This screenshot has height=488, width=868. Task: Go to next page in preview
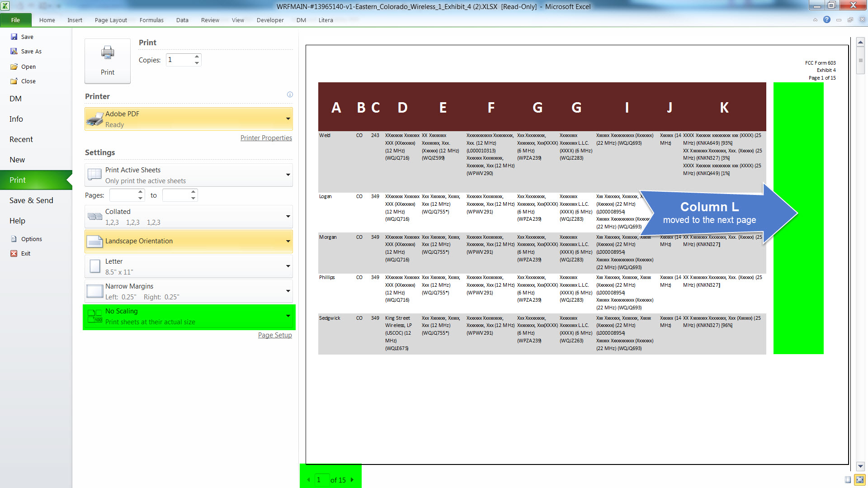352,480
